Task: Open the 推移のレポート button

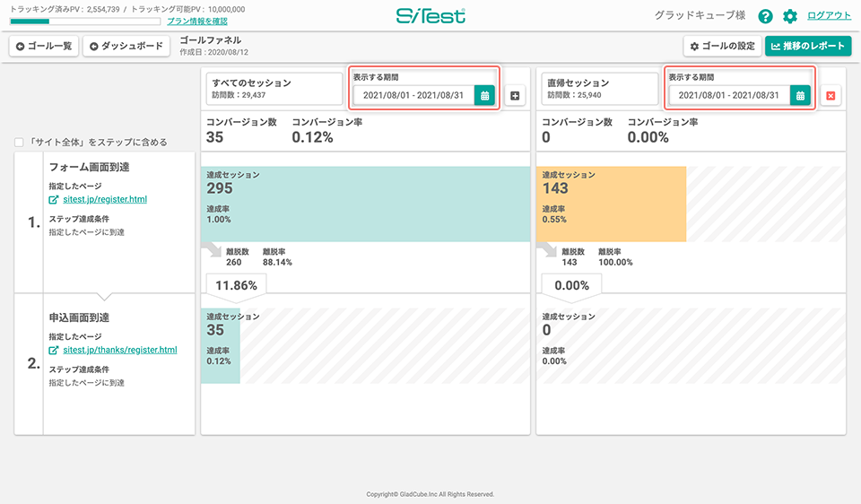Action: pyautogui.click(x=808, y=46)
